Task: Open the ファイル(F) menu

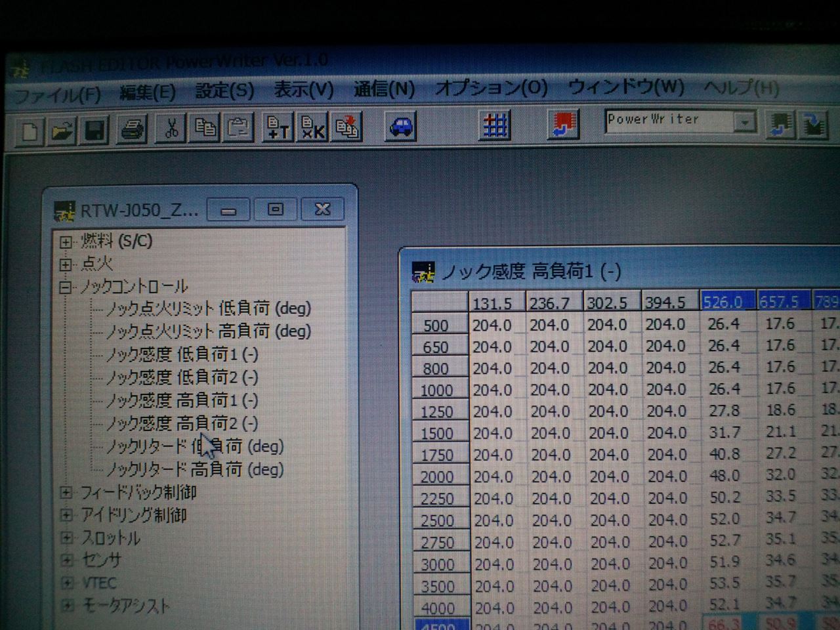Action: (x=56, y=95)
